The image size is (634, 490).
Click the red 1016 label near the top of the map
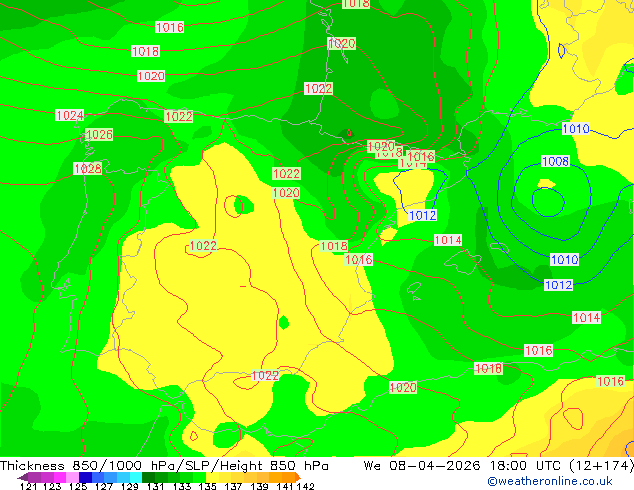[170, 27]
